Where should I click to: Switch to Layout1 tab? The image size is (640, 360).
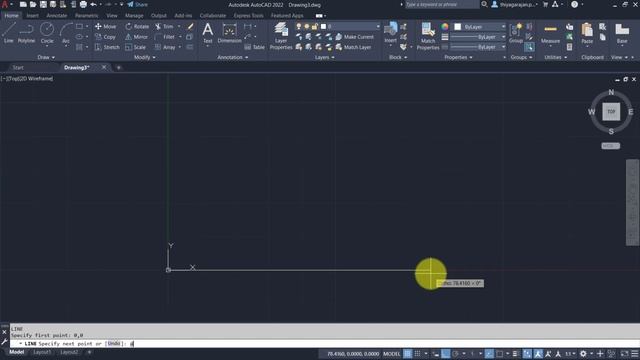42,352
